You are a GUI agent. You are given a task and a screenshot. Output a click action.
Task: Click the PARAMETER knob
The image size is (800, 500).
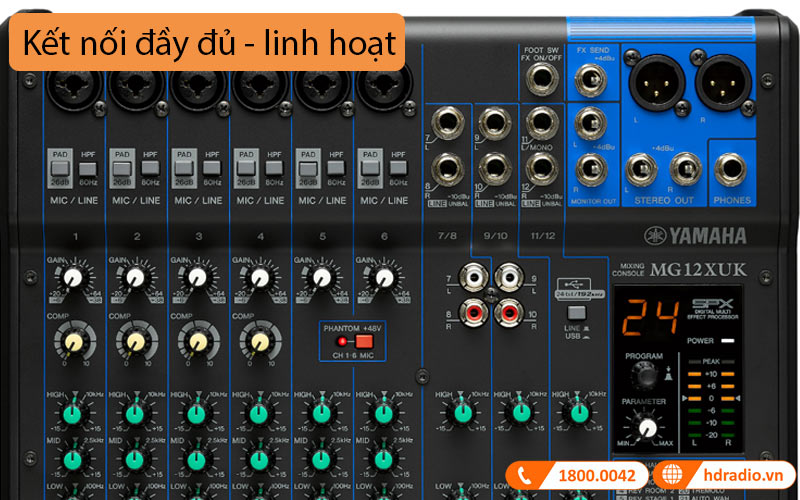648,428
